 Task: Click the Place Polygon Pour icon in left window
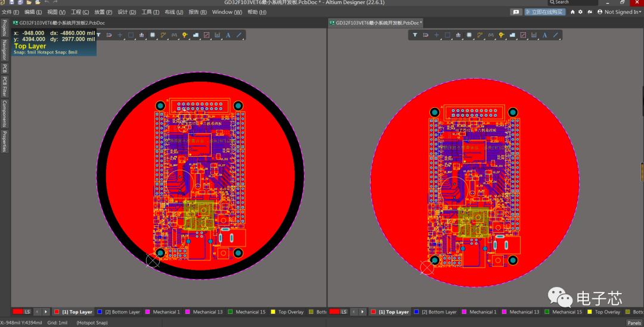pos(196,35)
